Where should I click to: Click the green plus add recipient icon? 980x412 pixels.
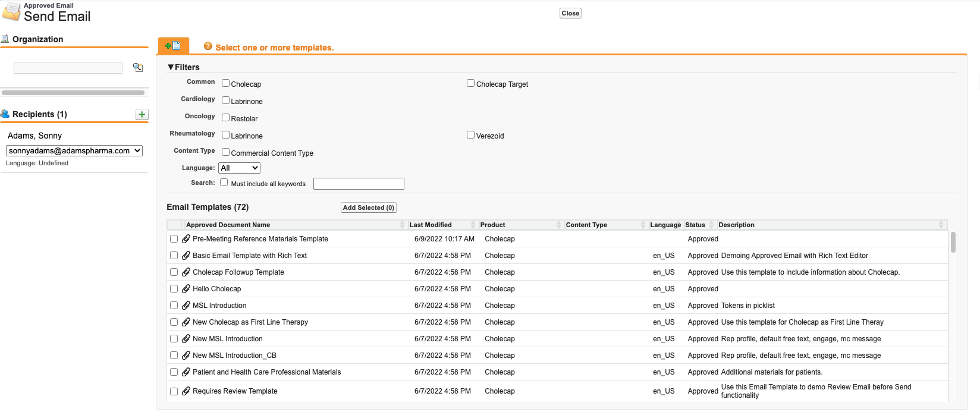142,114
